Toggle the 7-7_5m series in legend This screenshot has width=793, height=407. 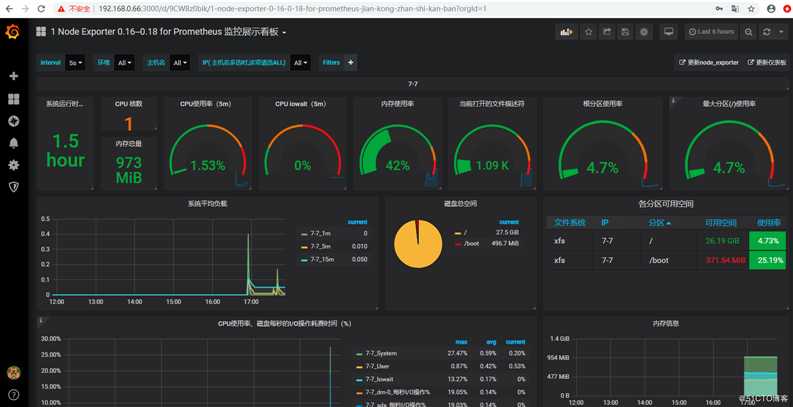tap(320, 246)
